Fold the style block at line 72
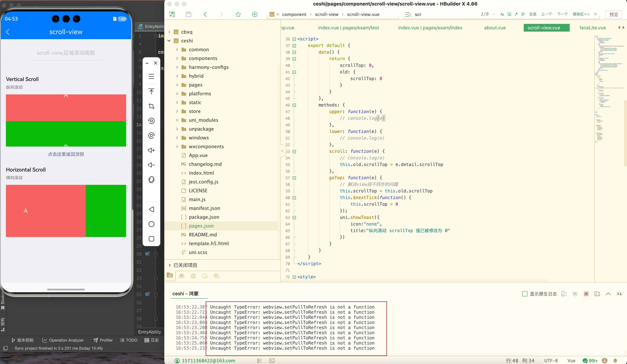This screenshot has height=364, width=627. point(294,277)
